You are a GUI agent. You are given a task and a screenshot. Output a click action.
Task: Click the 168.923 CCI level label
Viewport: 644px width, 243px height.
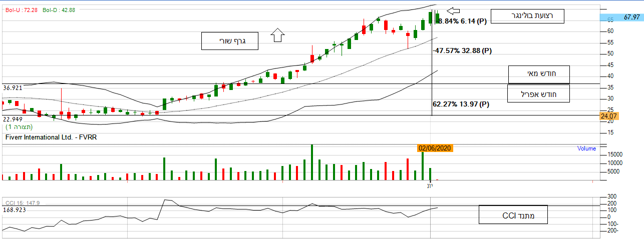pyautogui.click(x=15, y=210)
